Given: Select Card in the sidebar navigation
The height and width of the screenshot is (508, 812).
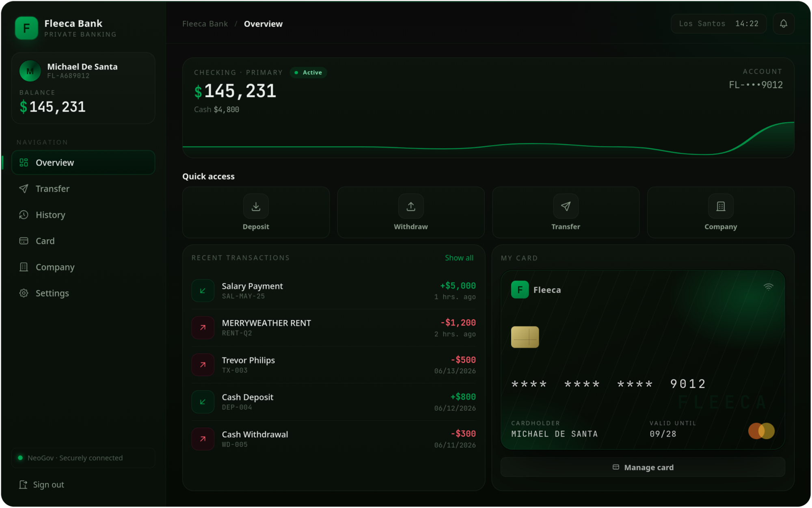Looking at the screenshot, I should coord(83,241).
